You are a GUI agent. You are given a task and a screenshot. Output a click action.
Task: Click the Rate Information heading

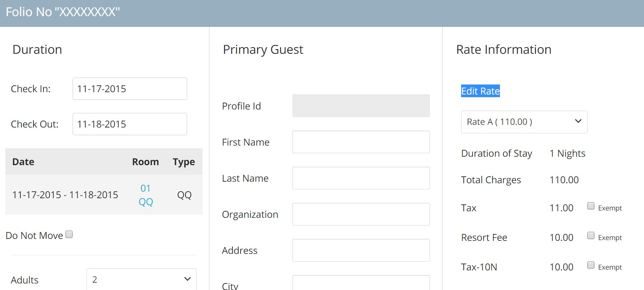(504, 50)
